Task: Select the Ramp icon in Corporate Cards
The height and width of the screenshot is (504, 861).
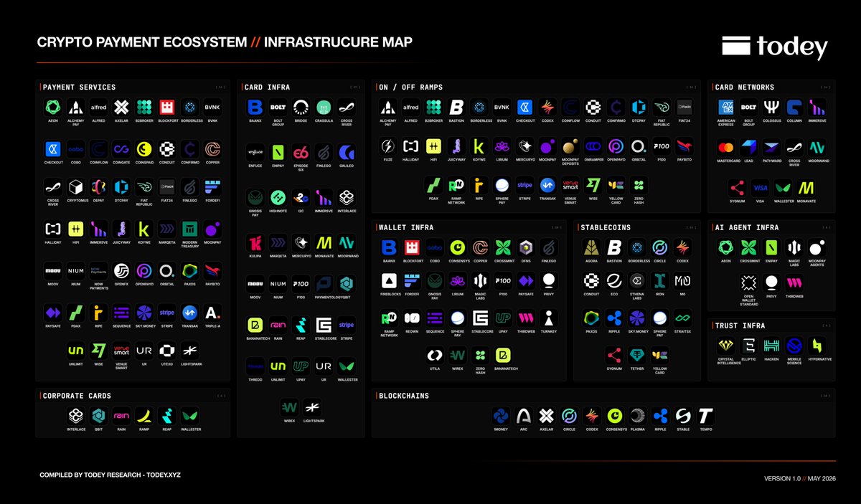Action: [x=144, y=415]
